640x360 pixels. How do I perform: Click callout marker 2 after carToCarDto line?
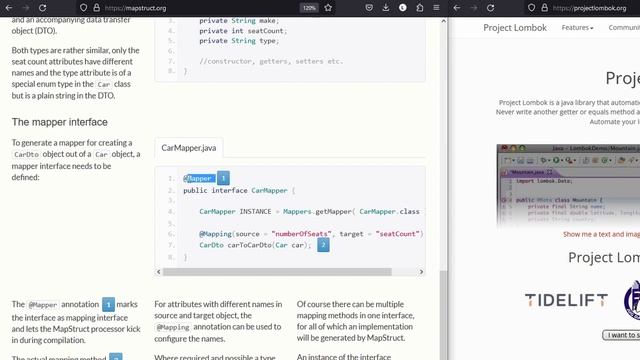coord(323,245)
